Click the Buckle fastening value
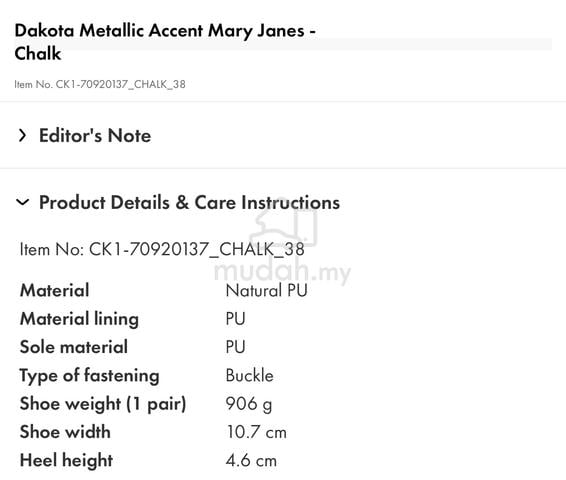 point(249,375)
